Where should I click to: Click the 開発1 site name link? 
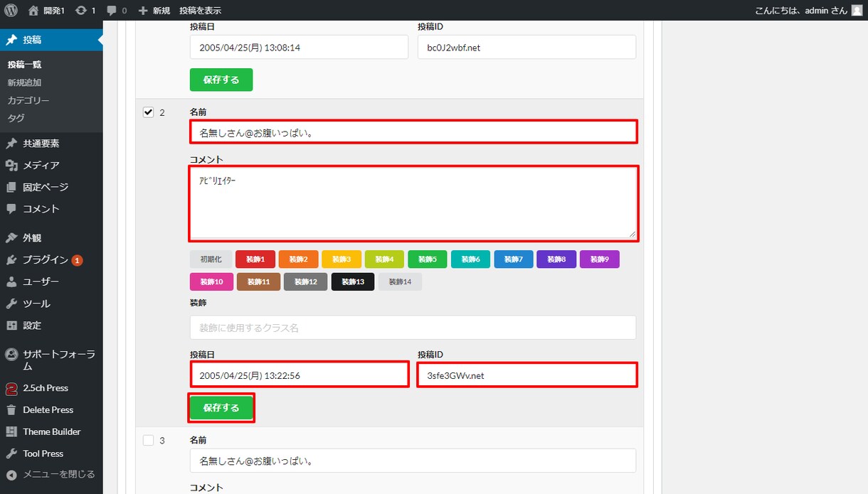point(53,11)
